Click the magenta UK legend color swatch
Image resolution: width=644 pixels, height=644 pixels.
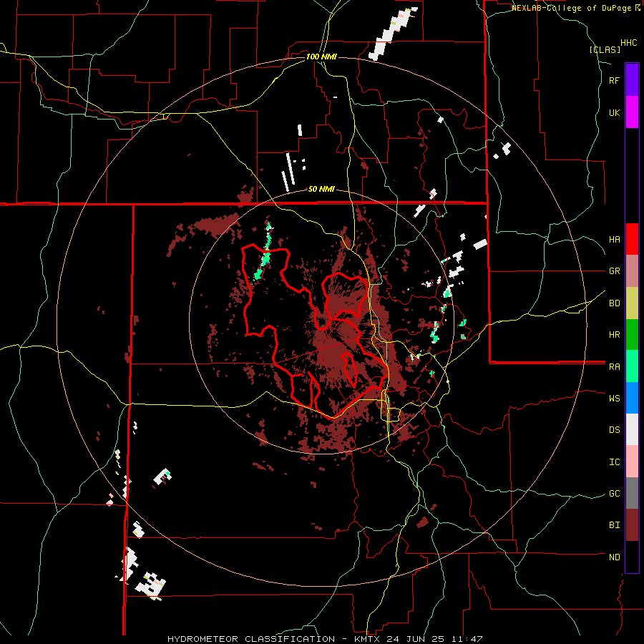click(x=632, y=112)
